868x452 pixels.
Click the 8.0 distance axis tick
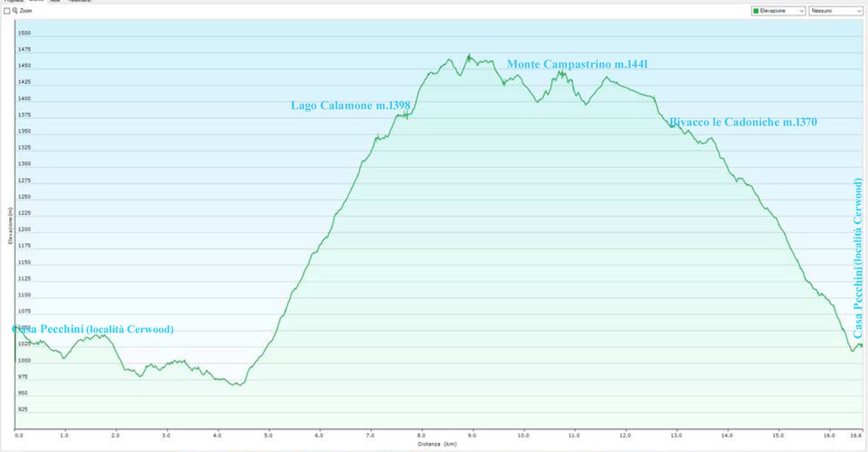pos(421,435)
